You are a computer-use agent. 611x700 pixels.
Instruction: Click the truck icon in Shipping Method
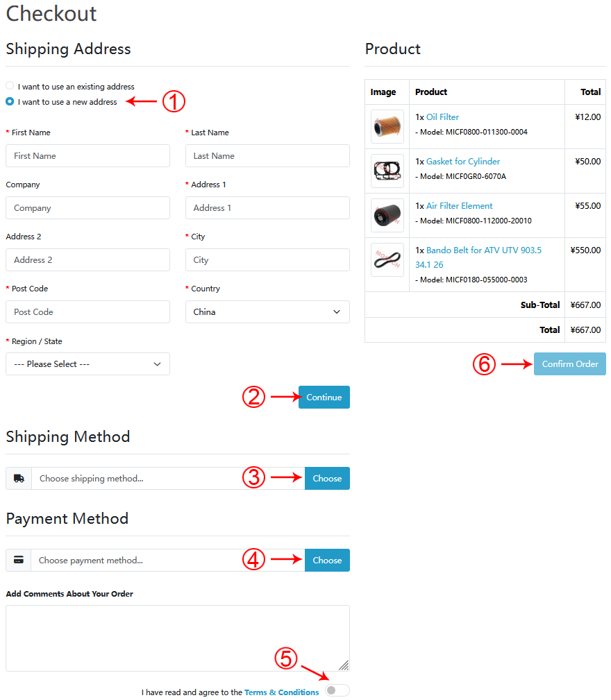tap(18, 478)
